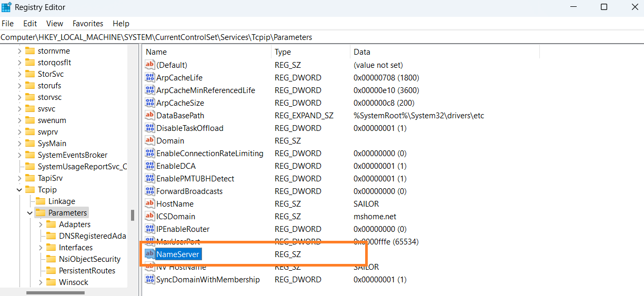Click the SysMain folder icon
This screenshot has height=296, width=644.
tap(30, 144)
